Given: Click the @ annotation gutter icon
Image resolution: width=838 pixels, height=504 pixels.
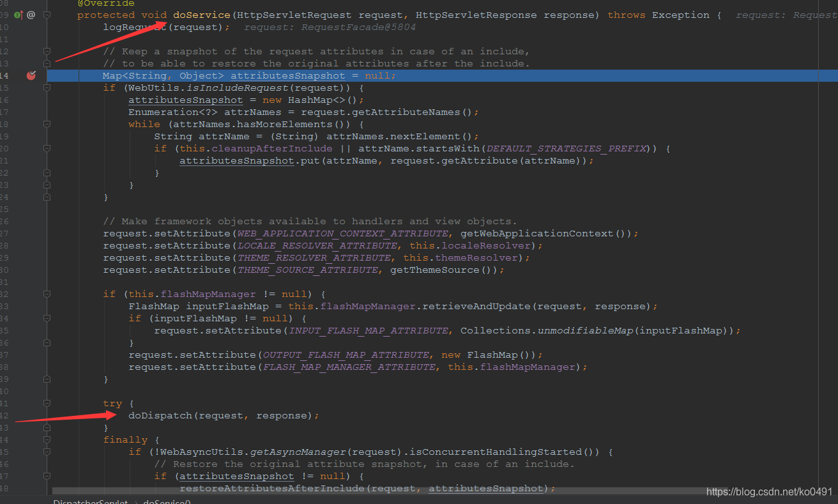Looking at the screenshot, I should coord(31,15).
